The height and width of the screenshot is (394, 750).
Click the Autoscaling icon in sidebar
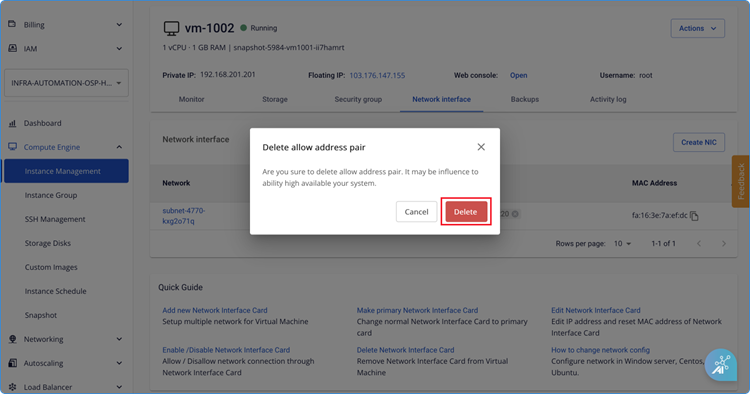click(x=12, y=363)
